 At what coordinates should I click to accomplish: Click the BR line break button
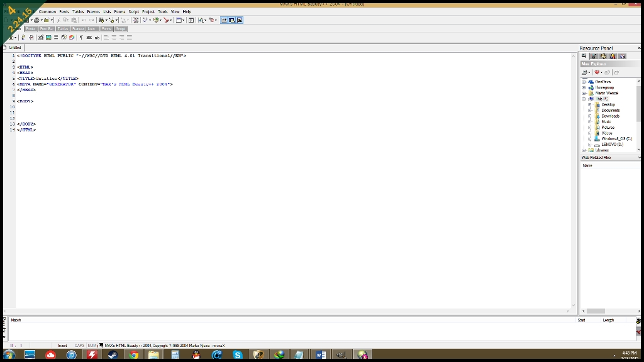point(89,38)
